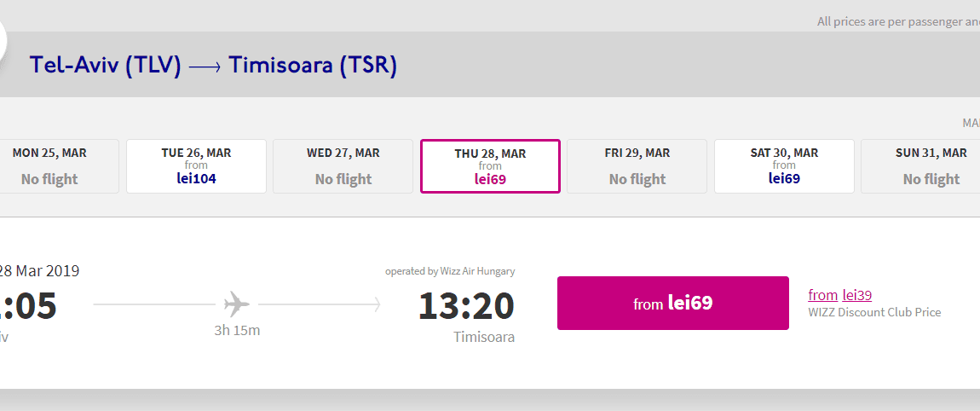Click the lei104 price on Tuesday's date card
The width and height of the screenshot is (980, 411).
pyautogui.click(x=196, y=179)
